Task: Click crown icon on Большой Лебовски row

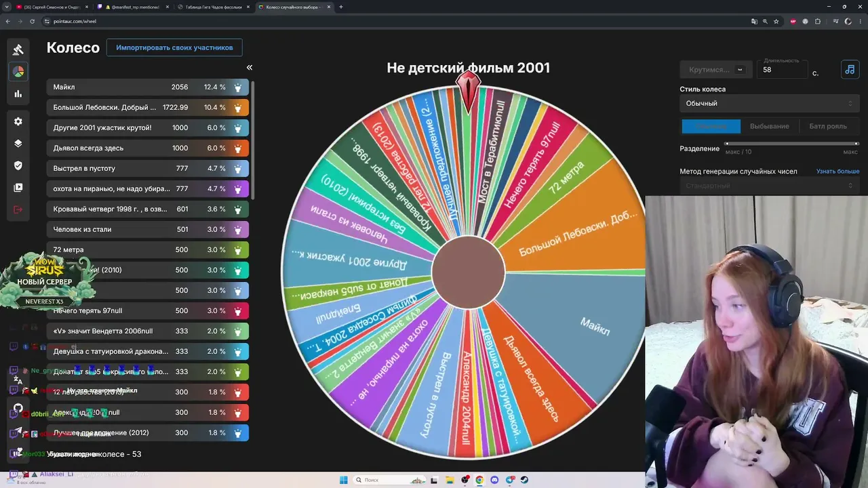Action: [x=238, y=107]
